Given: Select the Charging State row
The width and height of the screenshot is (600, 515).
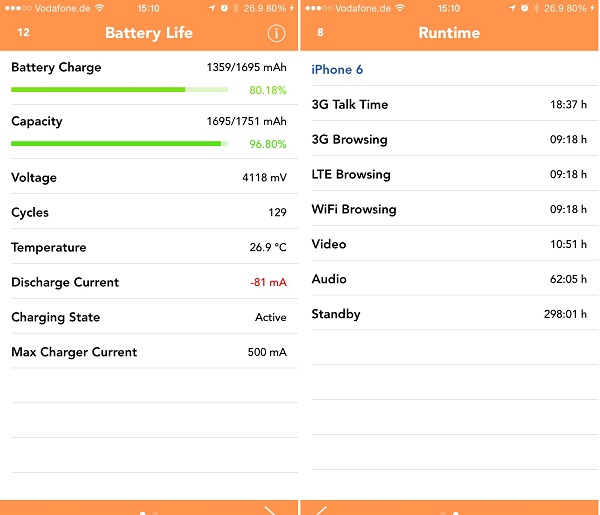Looking at the screenshot, I should [149, 317].
